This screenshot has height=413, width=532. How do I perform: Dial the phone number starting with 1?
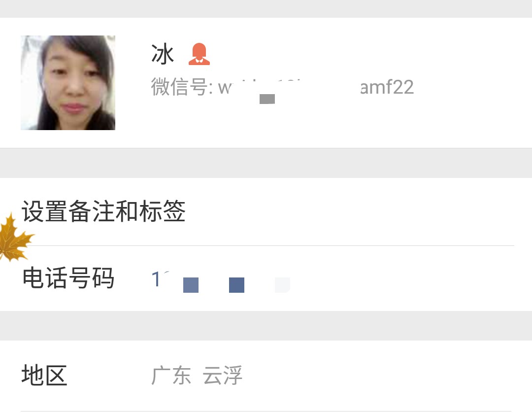tap(221, 280)
